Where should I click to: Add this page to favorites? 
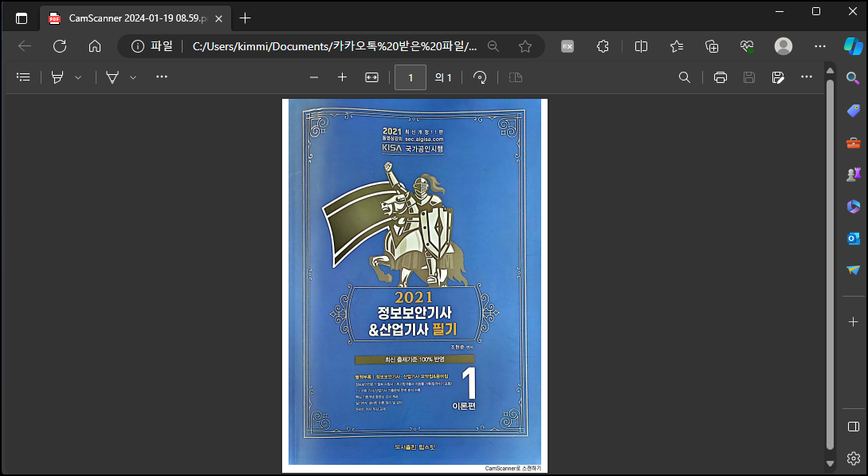pyautogui.click(x=525, y=46)
